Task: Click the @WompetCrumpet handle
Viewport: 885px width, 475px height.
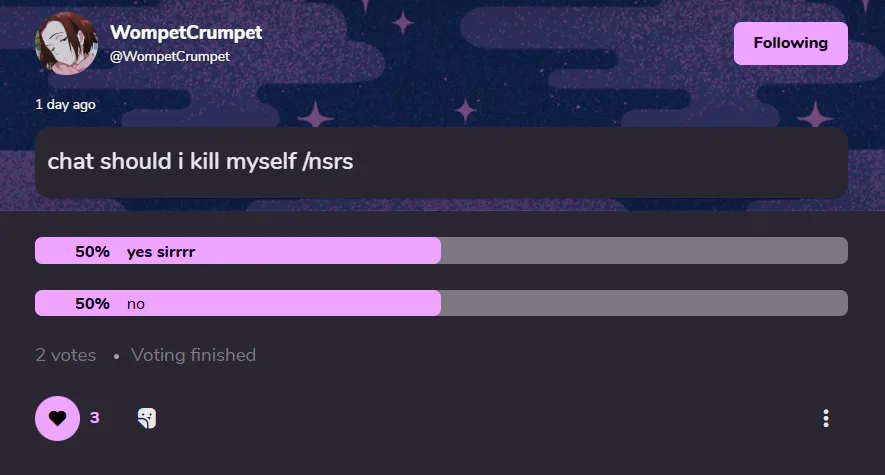Action: coord(169,57)
